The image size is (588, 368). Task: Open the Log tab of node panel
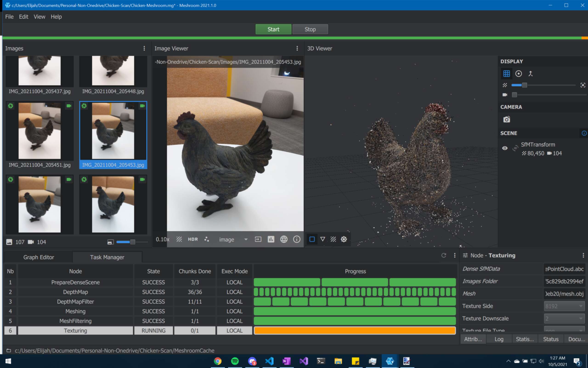pos(499,339)
